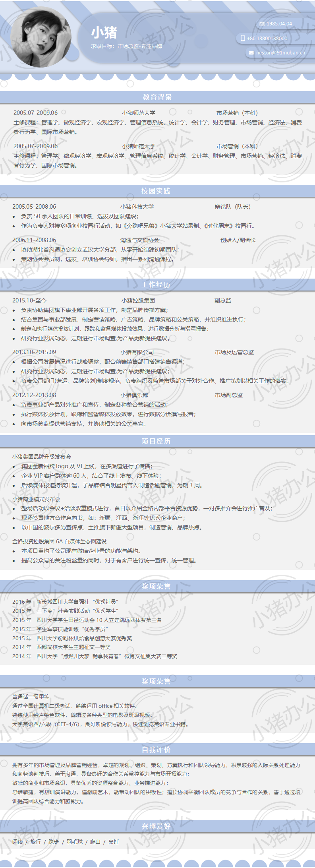Select the 2016 年 新长城四川大学自强社 award line
The height and width of the screenshot is (868, 315).
66,602
